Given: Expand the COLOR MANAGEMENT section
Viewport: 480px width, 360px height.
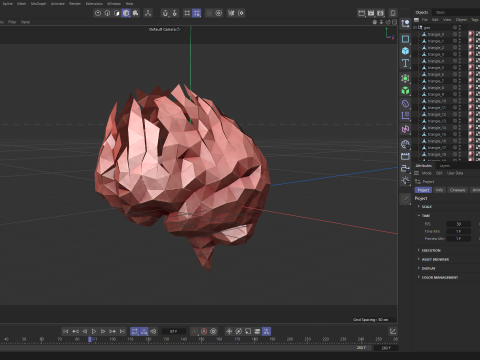Looking at the screenshot, I should pyautogui.click(x=419, y=277).
